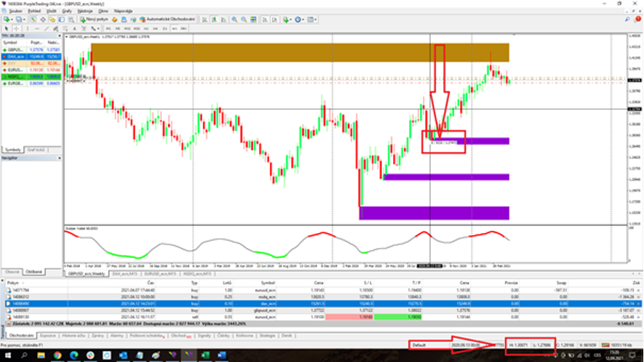
Task: Open the Grafy menu
Action: pyautogui.click(x=67, y=11)
